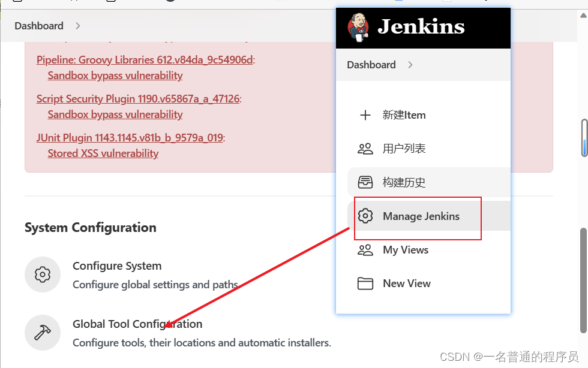Open Sandbox bypass vulnerability under Script Security
This screenshot has height=368, width=588.
tap(115, 114)
